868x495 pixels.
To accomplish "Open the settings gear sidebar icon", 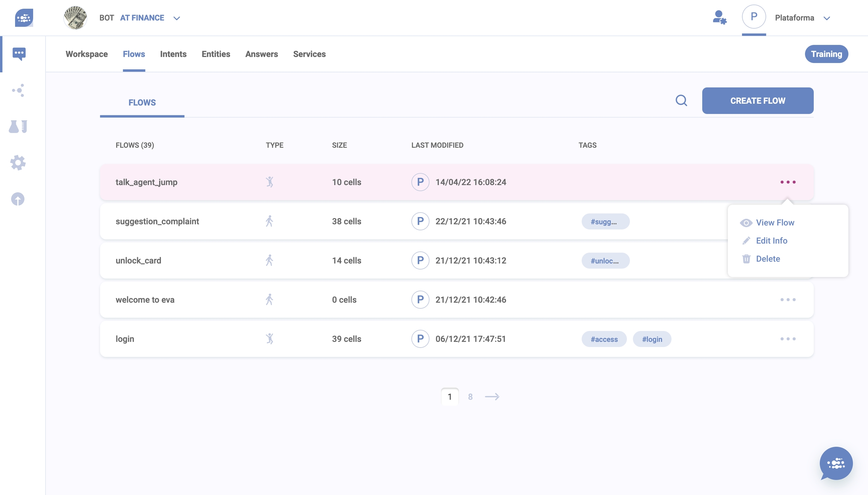I will [18, 163].
